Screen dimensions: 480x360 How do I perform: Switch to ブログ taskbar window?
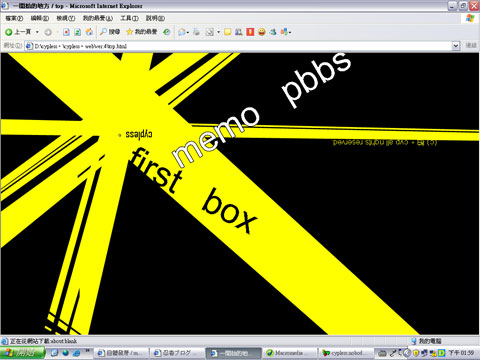(177, 353)
